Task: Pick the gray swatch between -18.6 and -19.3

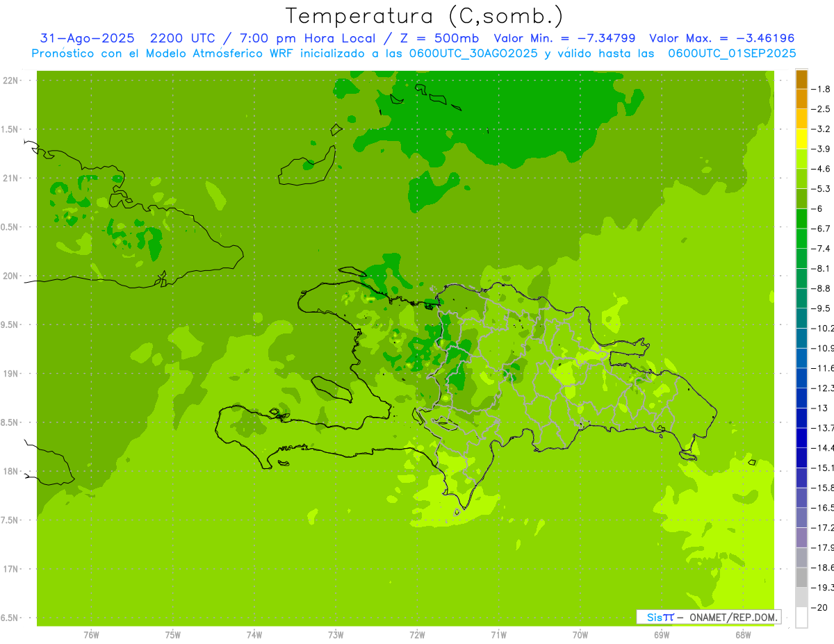Action: [802, 577]
